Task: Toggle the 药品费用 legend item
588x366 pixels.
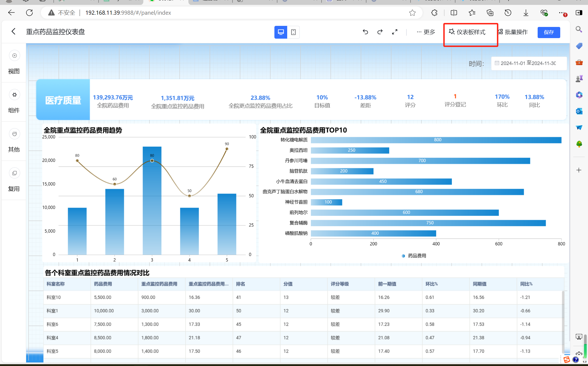Action: tap(414, 256)
